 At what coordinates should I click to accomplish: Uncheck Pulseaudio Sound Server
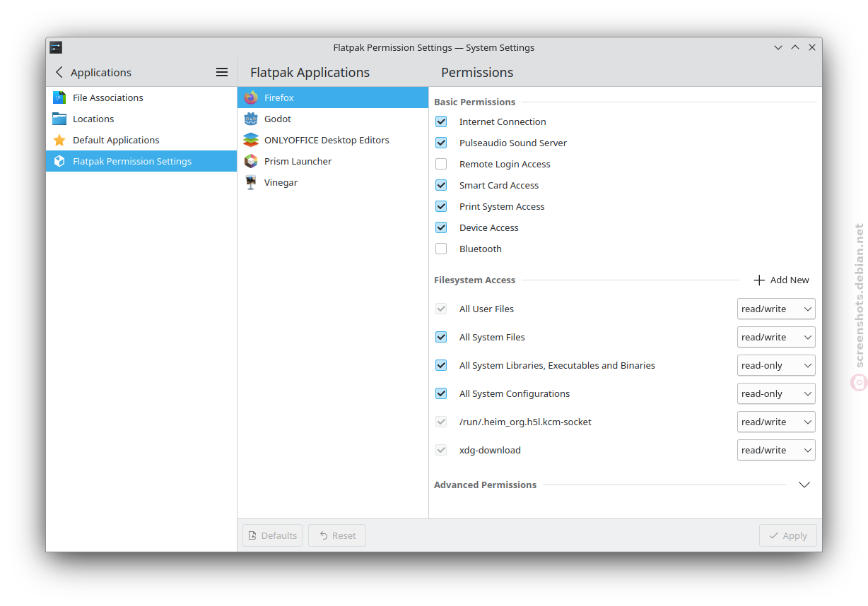coord(441,143)
